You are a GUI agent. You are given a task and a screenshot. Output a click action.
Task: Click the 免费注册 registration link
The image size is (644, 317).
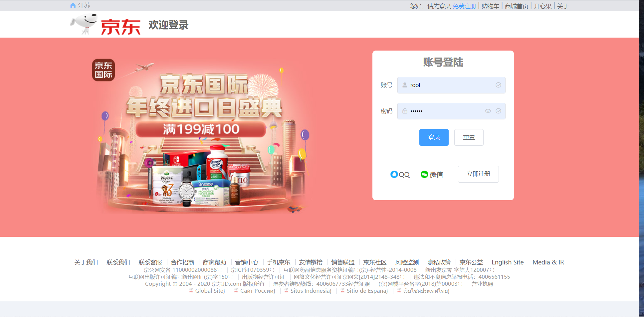point(464,6)
